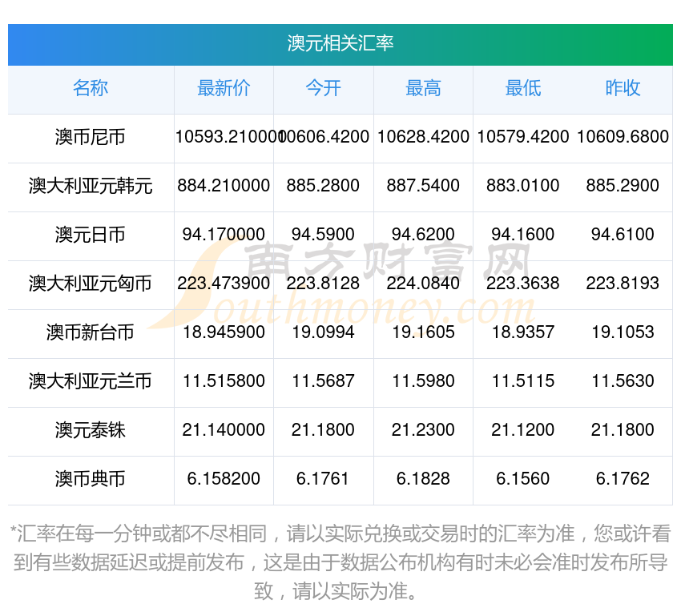This screenshot has width=681, height=616.
Task: Click the value 19.1605
Action: 423,332
